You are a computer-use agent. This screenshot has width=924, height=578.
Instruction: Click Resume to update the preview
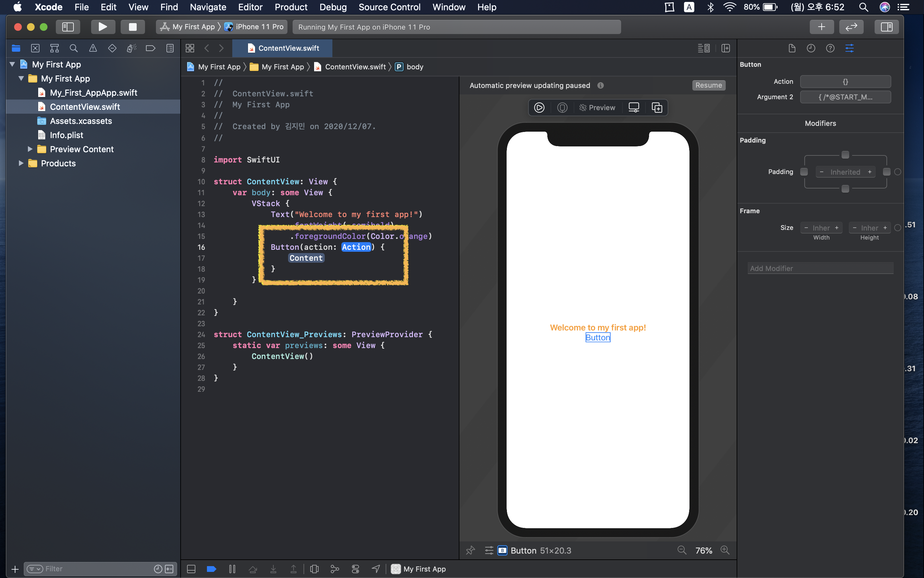(x=709, y=85)
